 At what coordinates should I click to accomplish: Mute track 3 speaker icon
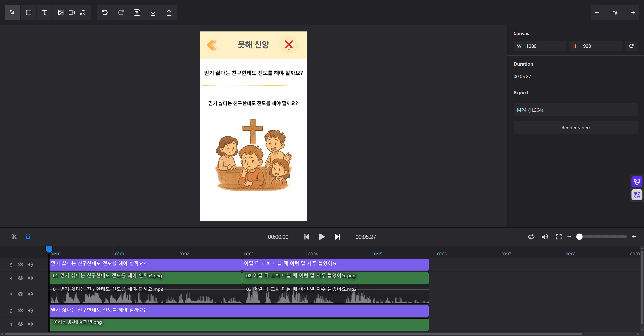pos(30,294)
